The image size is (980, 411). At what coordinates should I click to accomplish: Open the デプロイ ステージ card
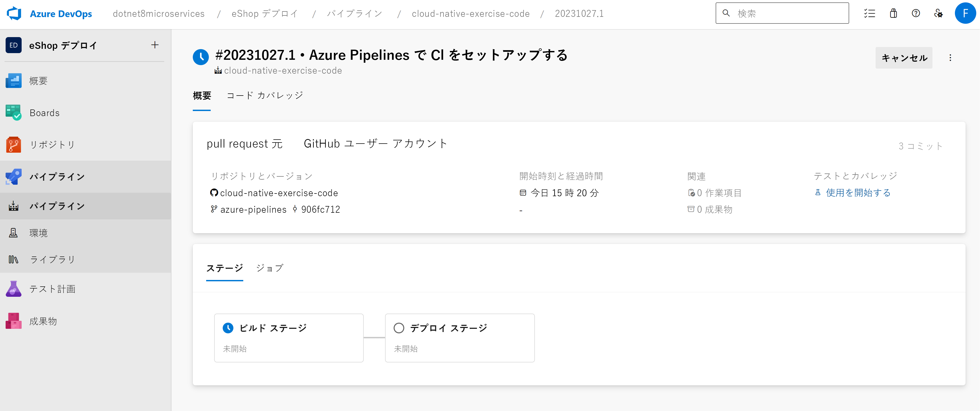(460, 338)
